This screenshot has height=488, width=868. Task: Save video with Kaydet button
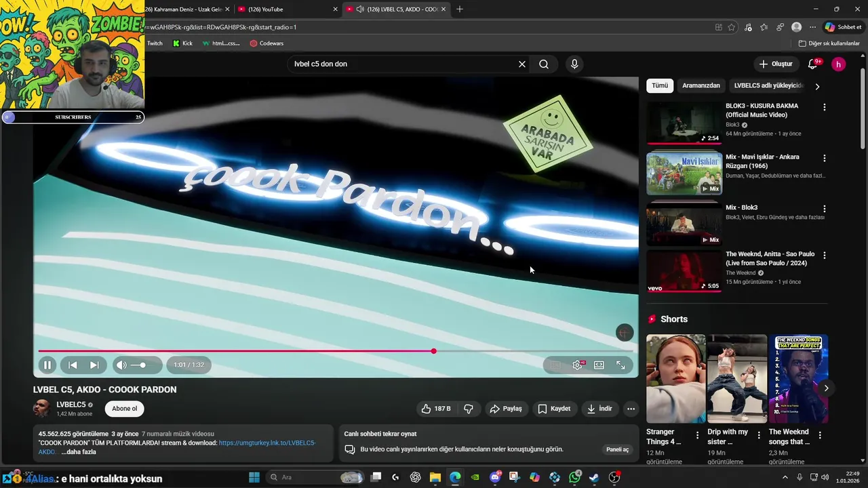pyautogui.click(x=554, y=409)
